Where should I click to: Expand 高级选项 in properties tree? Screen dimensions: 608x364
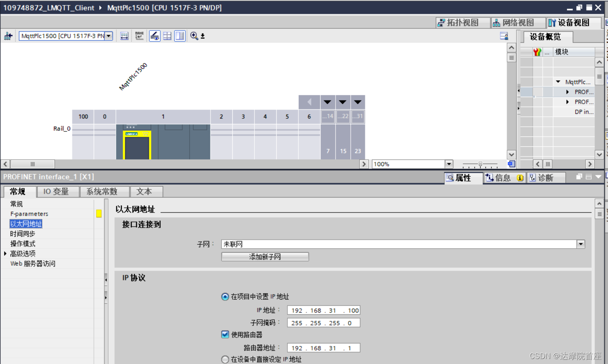point(5,254)
